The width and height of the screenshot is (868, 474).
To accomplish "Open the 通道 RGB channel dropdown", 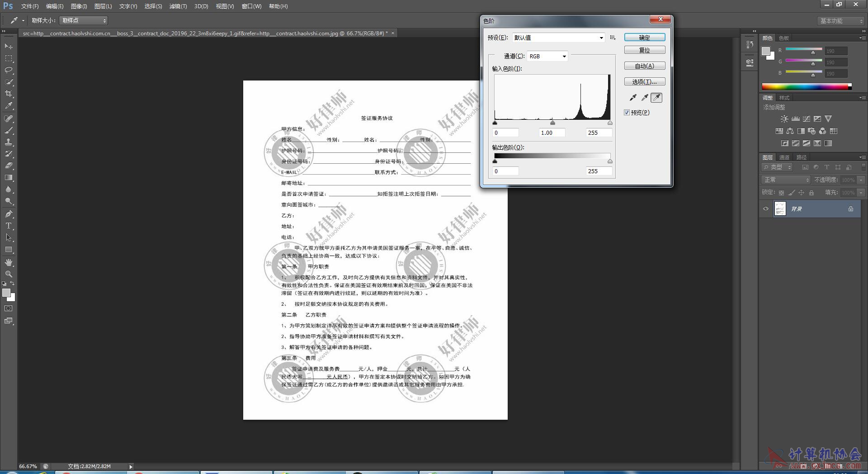I will [x=547, y=56].
